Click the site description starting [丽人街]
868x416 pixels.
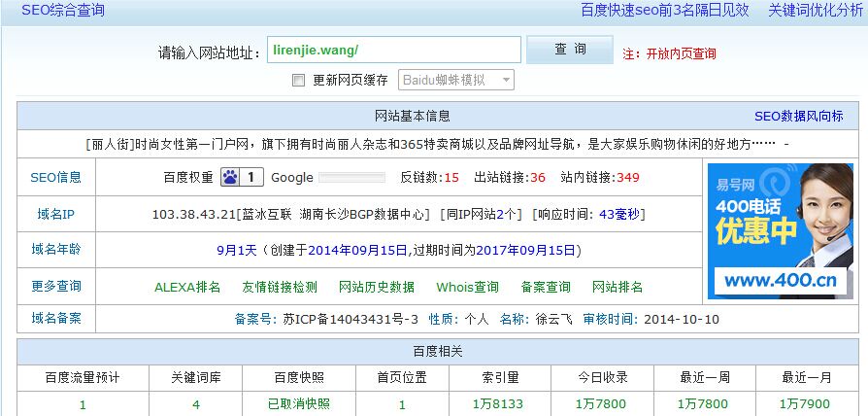(437, 145)
